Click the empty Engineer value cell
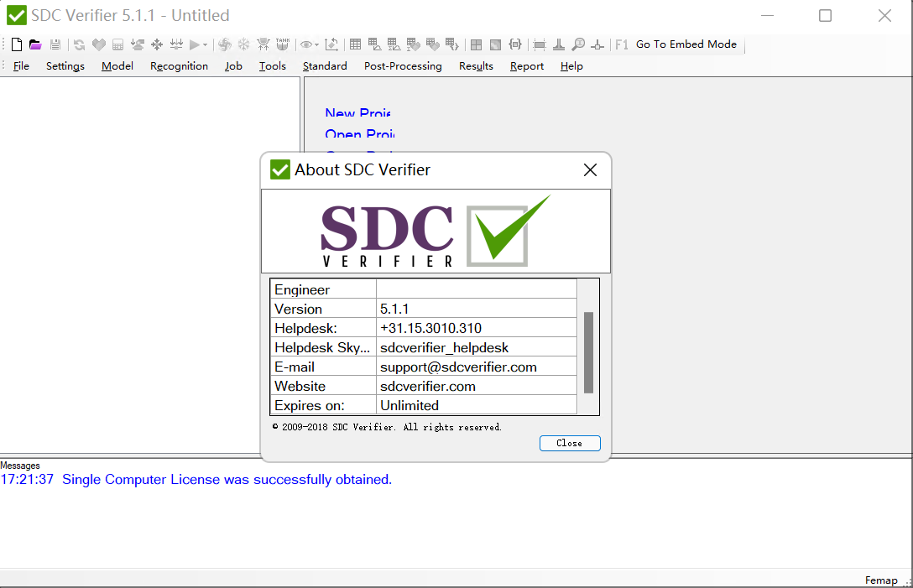913x588 pixels. (477, 289)
